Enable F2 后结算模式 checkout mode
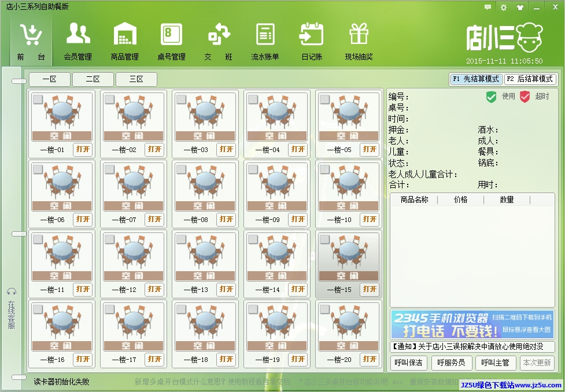 (530, 79)
